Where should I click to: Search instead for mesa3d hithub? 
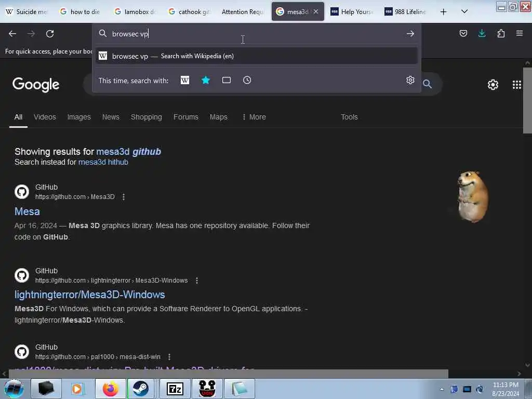click(103, 162)
